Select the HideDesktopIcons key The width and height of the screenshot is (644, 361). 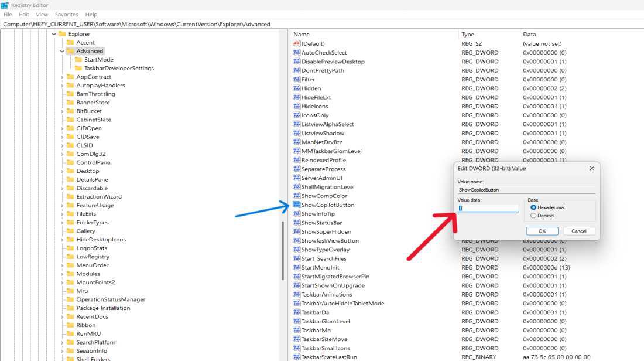point(101,240)
